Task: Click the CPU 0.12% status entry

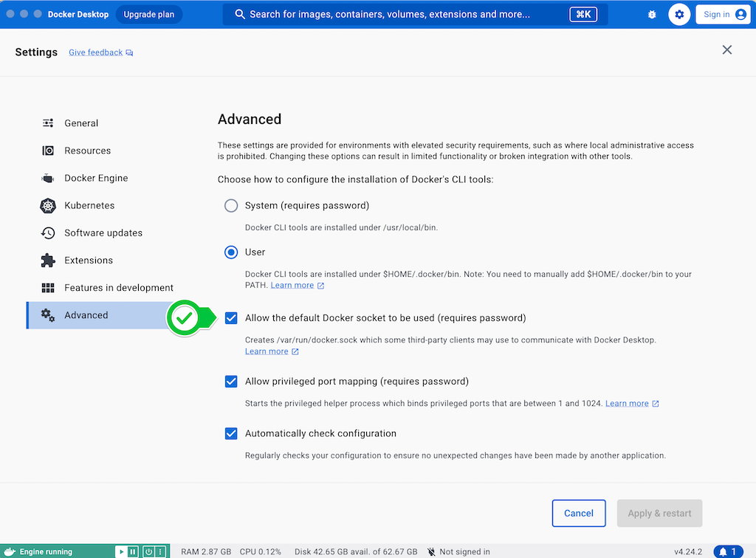Action: (x=261, y=552)
